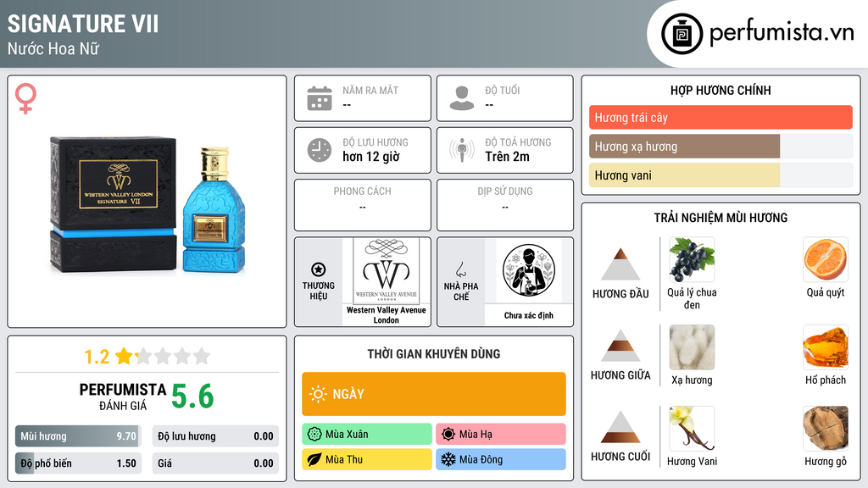
Task: Click the Độ lưu hương 0.00 score field
Action: (215, 436)
